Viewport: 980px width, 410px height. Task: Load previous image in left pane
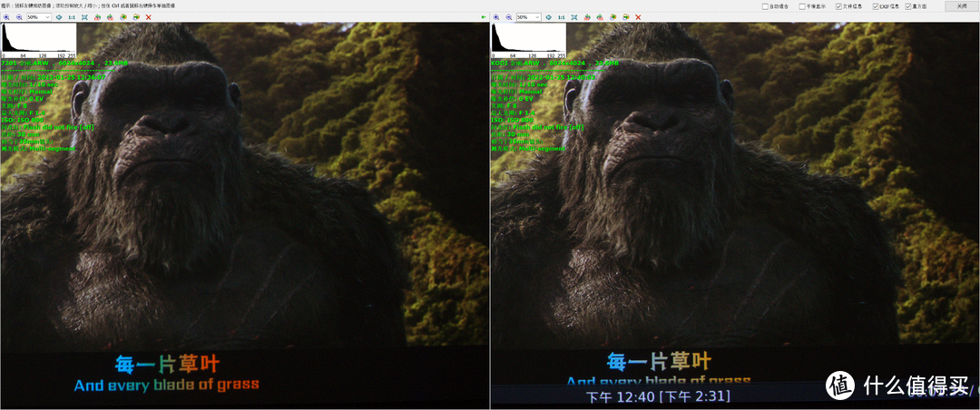(123, 17)
